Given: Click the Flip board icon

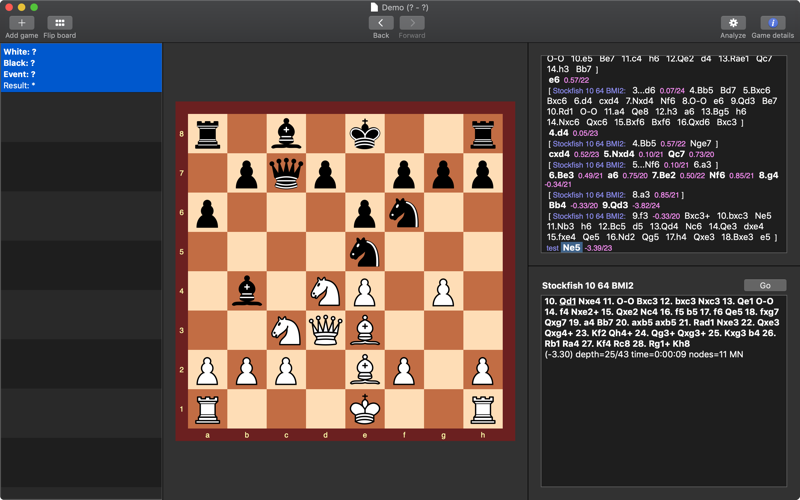Looking at the screenshot, I should click(x=59, y=23).
